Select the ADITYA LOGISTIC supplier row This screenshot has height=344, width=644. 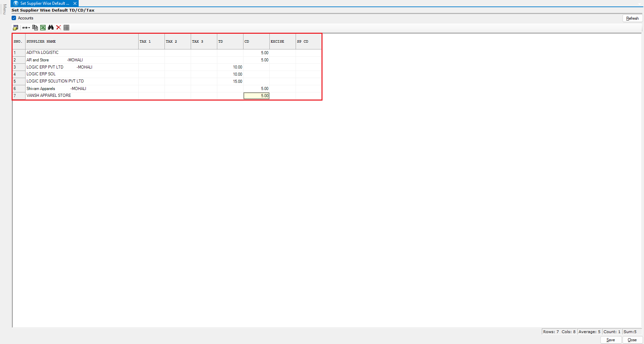tap(82, 53)
